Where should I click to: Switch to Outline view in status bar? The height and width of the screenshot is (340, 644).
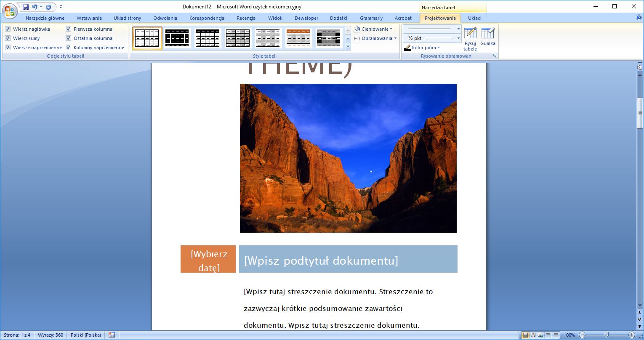[548, 335]
